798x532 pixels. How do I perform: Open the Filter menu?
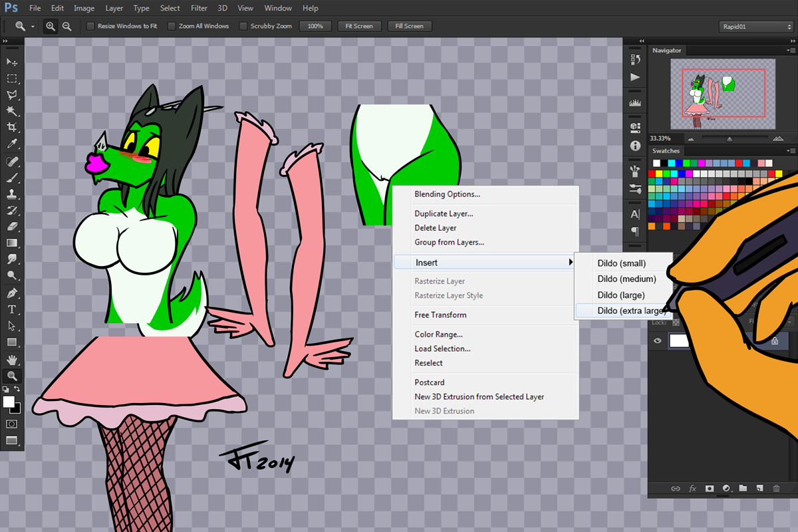click(x=199, y=9)
